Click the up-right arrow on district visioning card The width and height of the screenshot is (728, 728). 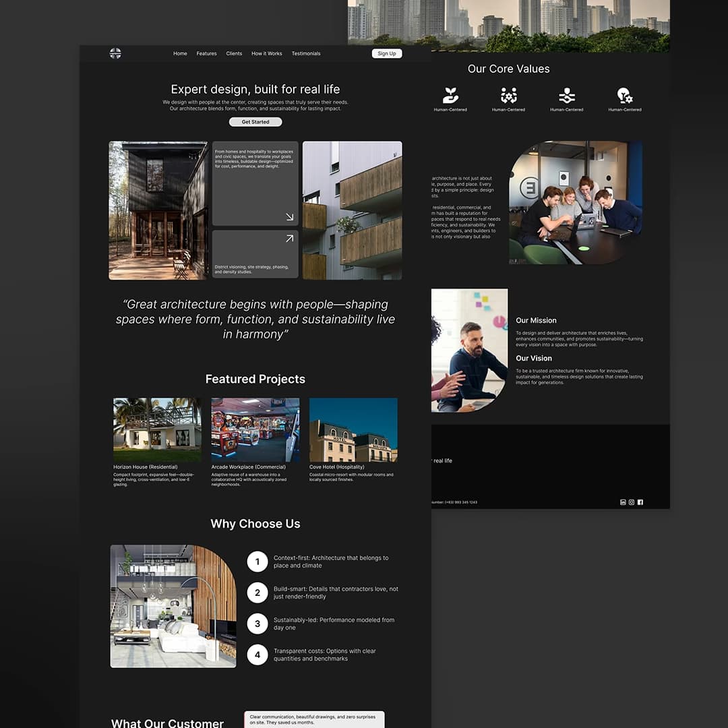click(x=290, y=238)
